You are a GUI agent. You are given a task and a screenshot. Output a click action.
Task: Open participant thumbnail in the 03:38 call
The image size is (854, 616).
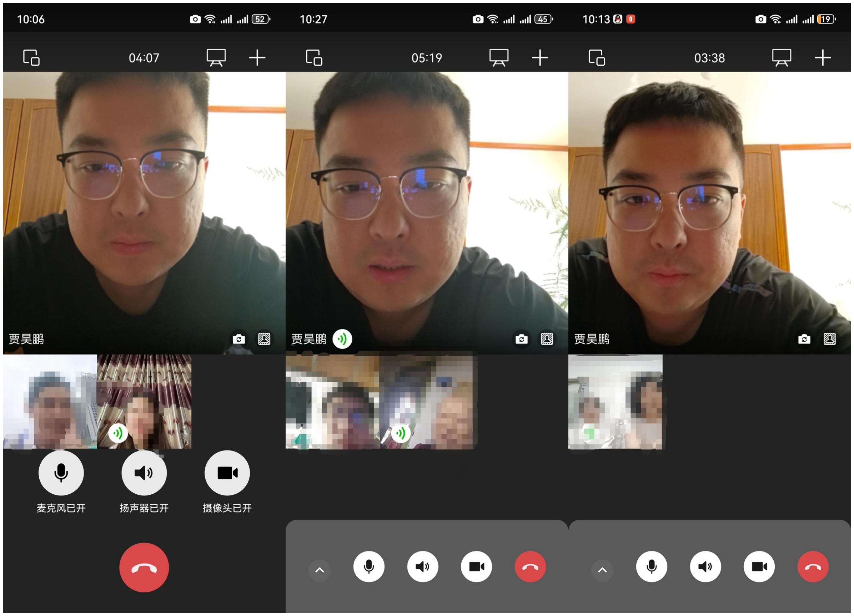click(x=615, y=401)
